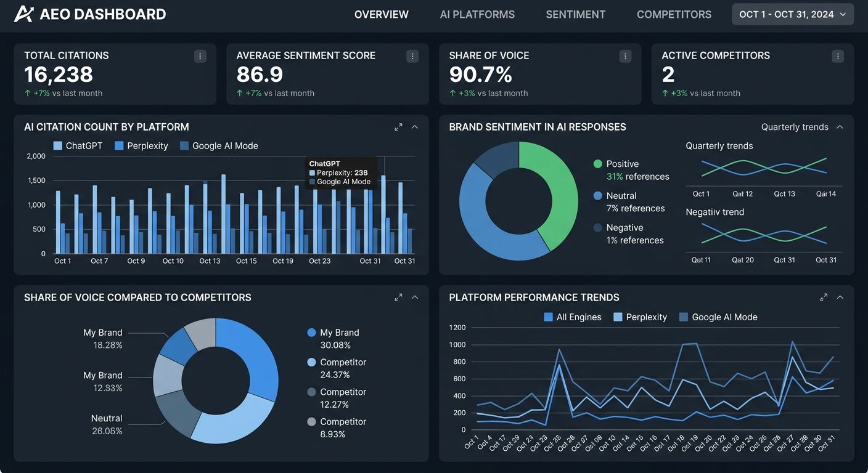Image resolution: width=868 pixels, height=473 pixels.
Task: Click the Brand Sentiment in AI Responses title
Action: pos(538,127)
